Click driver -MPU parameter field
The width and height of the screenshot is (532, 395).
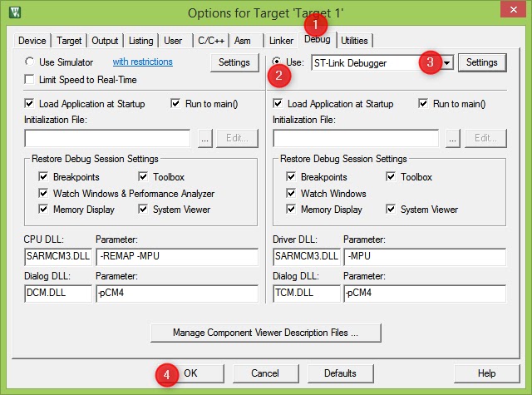coord(425,257)
